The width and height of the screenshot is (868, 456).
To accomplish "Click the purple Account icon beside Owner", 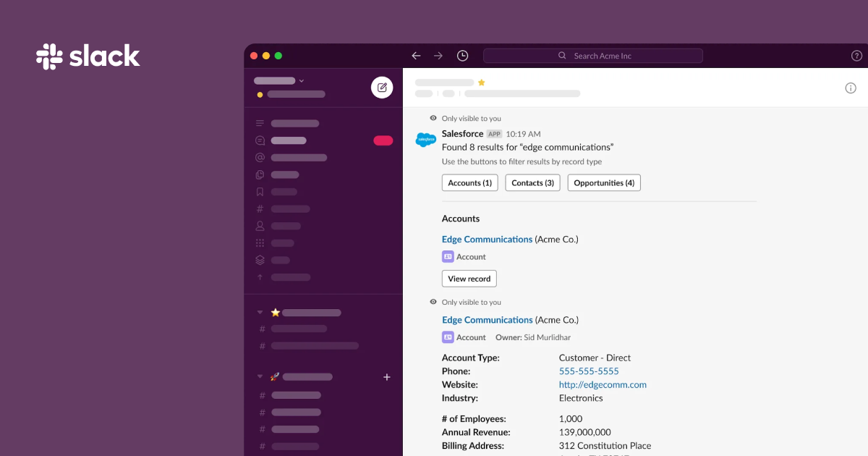I will (448, 337).
